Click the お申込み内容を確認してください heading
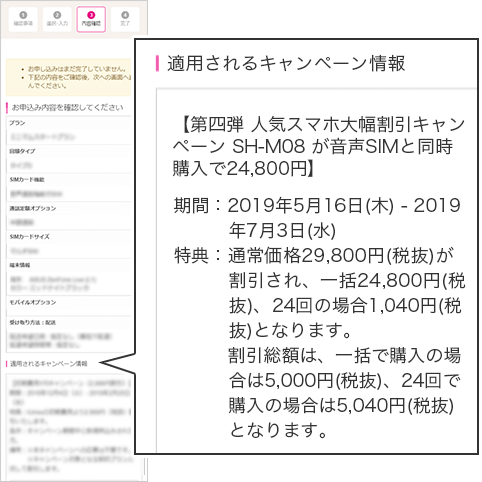 68,107
